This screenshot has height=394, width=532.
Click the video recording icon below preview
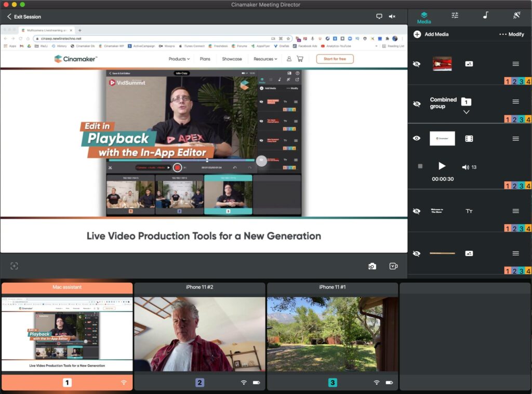click(x=394, y=266)
